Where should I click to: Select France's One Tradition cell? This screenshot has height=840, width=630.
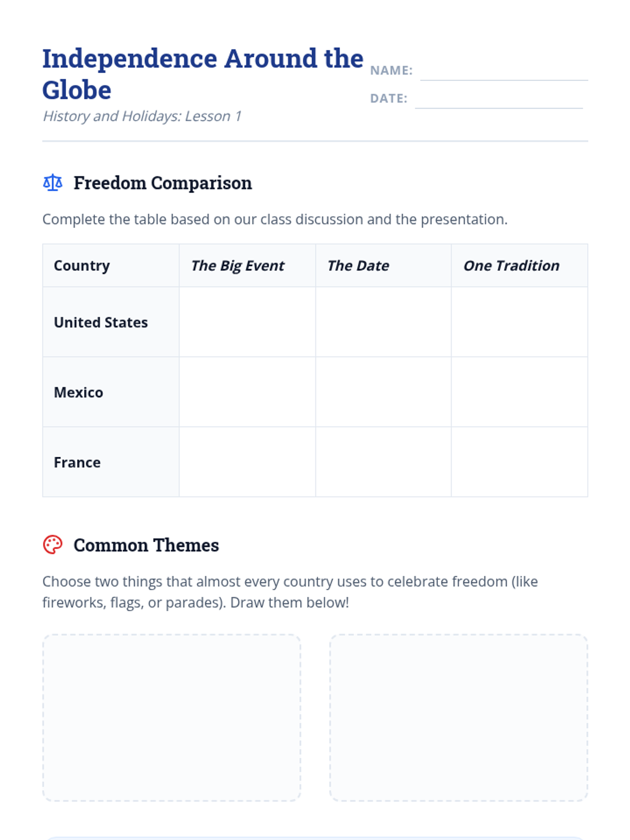pos(519,462)
